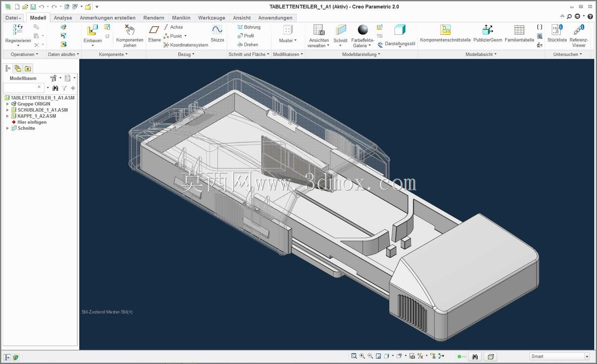597x364 pixels.
Task: Click the Familientabelle icon
Action: tap(519, 30)
